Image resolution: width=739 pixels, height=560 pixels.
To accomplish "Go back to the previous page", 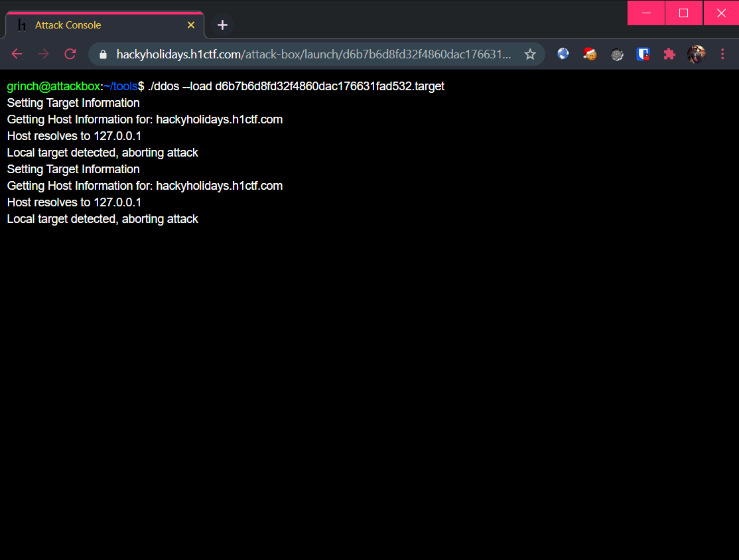I will pos(17,54).
